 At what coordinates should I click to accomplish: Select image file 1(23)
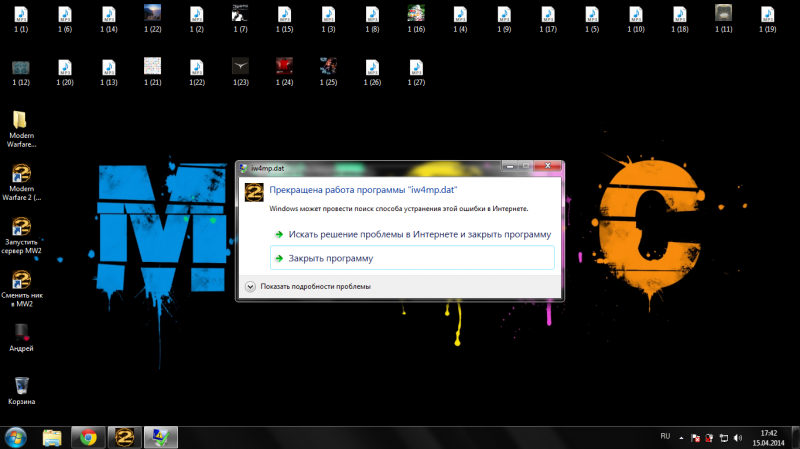(240, 72)
